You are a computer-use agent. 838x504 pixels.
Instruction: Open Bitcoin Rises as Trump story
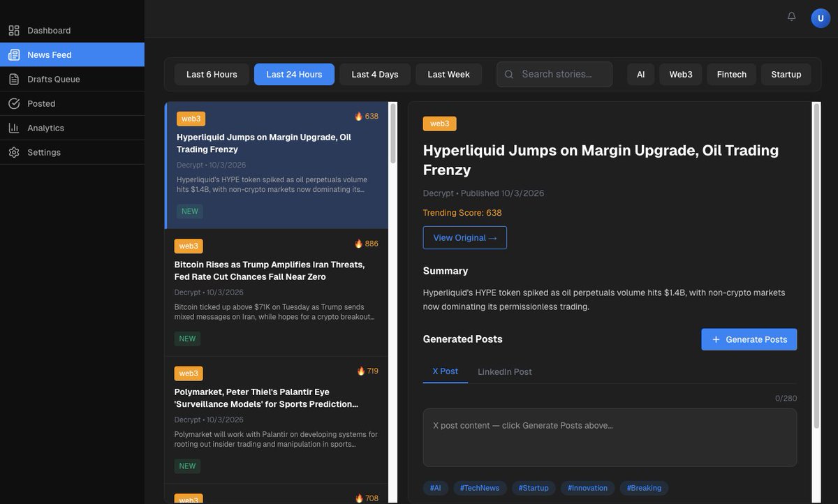pyautogui.click(x=277, y=293)
